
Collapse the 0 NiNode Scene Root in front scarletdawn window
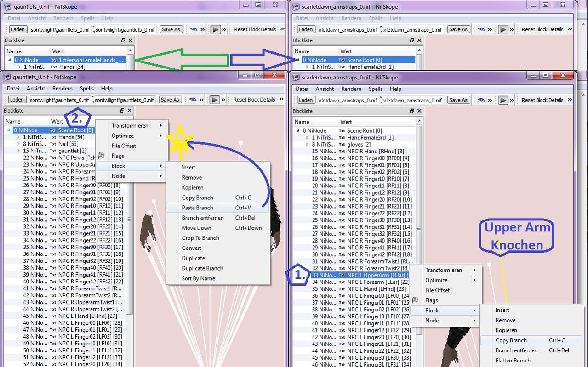point(298,131)
